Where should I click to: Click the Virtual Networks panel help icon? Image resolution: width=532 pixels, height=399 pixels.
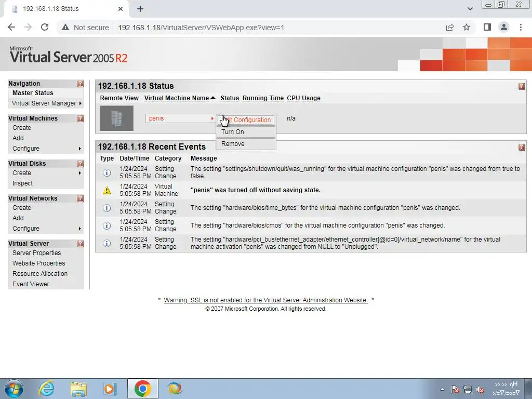(81, 198)
